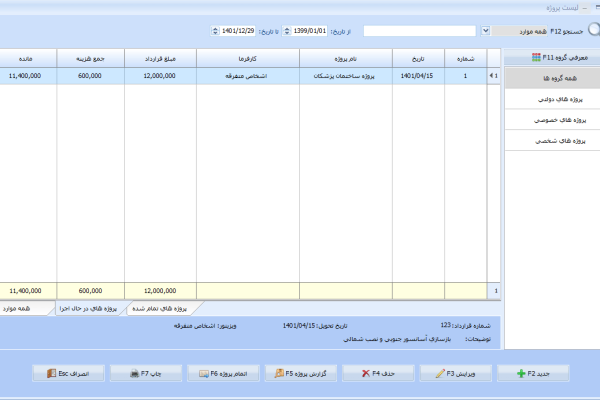Click the ویزیتور: اشخاص متفرقه detail text

tap(205, 325)
